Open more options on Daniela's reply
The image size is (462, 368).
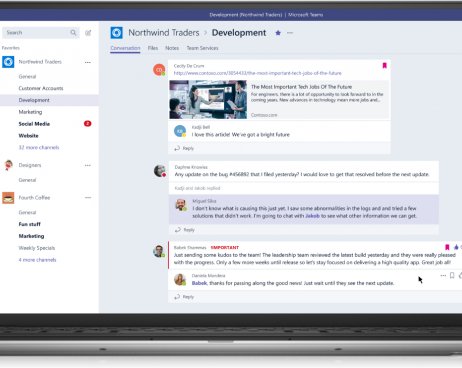click(443, 275)
